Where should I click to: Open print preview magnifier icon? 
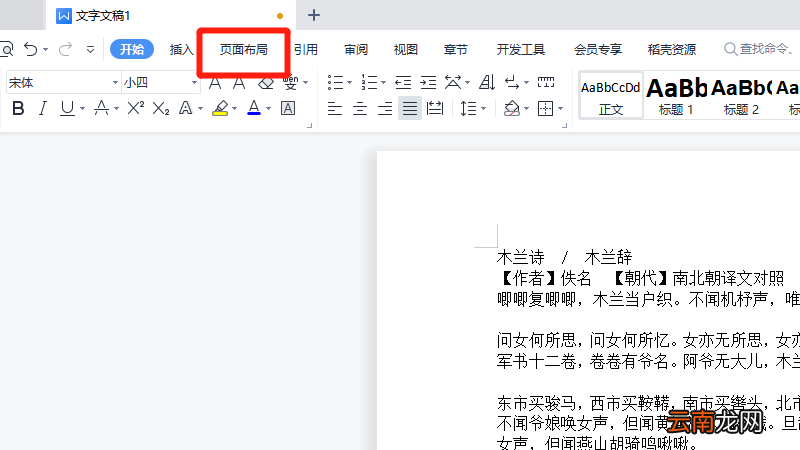coord(7,49)
